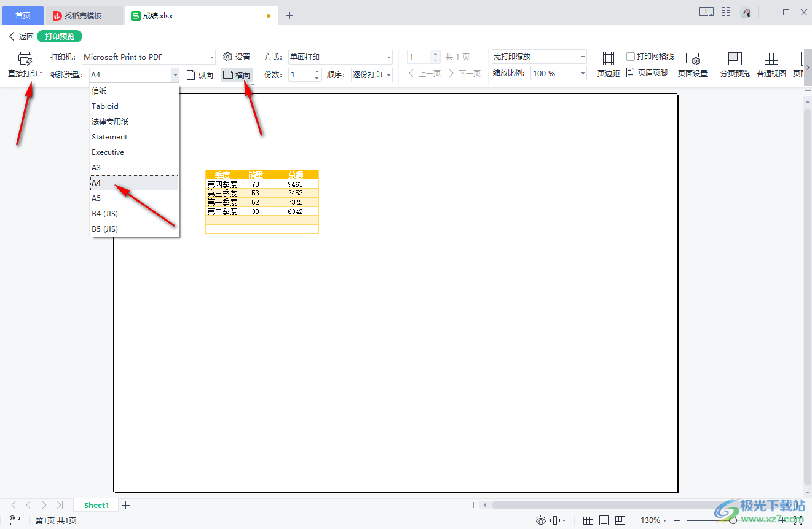Click the 打印预览 green label

pyautogui.click(x=60, y=36)
